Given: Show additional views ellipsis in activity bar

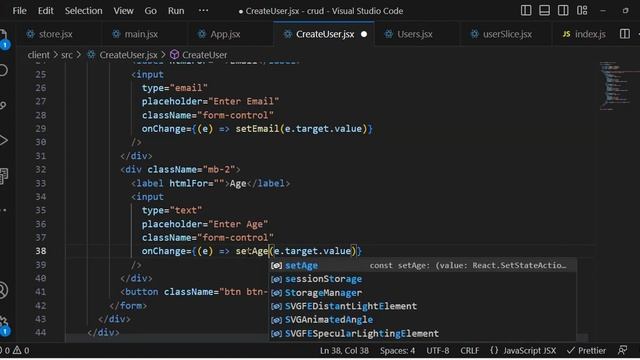Looking at the screenshot, I should (x=4, y=210).
